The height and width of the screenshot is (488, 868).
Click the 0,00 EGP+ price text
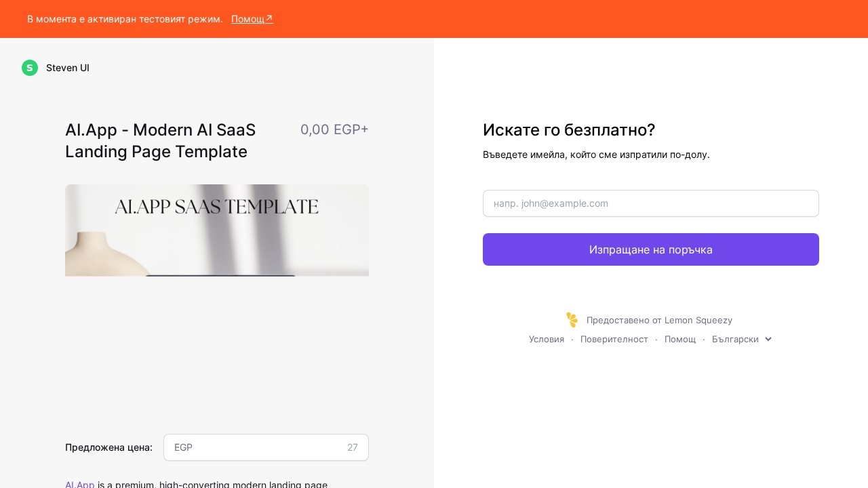pos(334,129)
